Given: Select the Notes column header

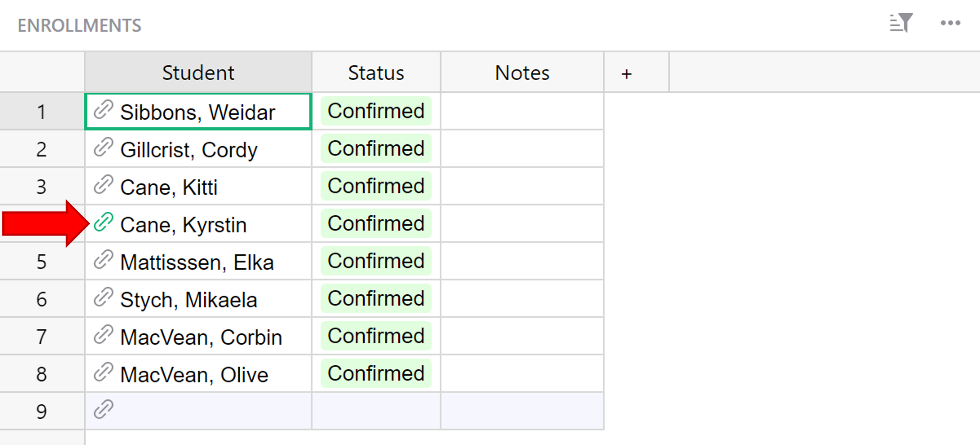Looking at the screenshot, I should click(521, 72).
